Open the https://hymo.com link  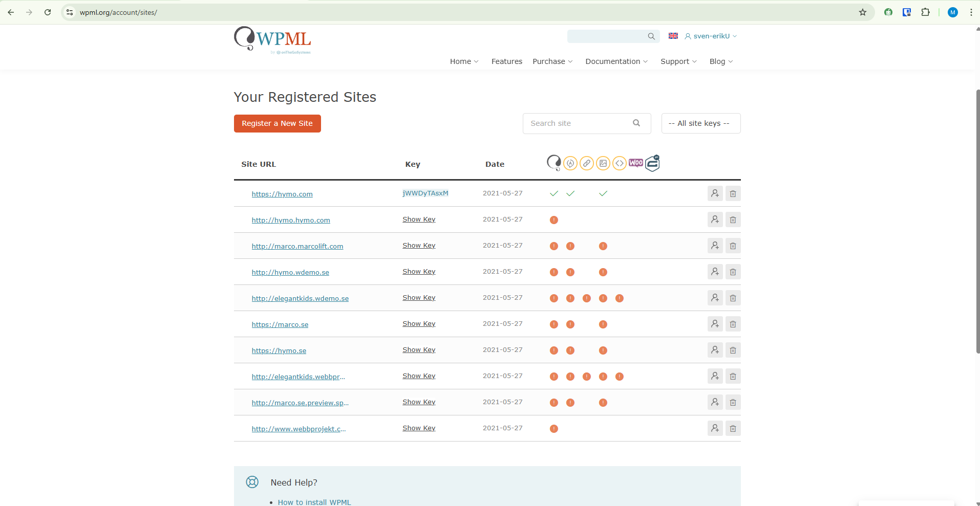click(x=282, y=194)
